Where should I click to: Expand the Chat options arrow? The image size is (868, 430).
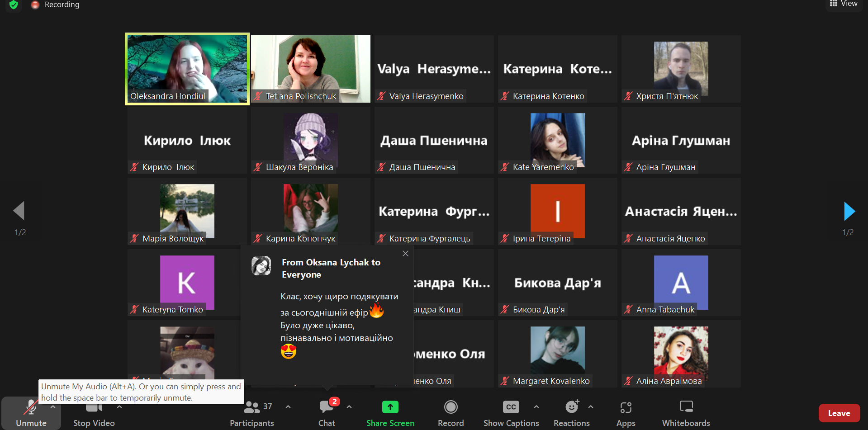pos(349,407)
